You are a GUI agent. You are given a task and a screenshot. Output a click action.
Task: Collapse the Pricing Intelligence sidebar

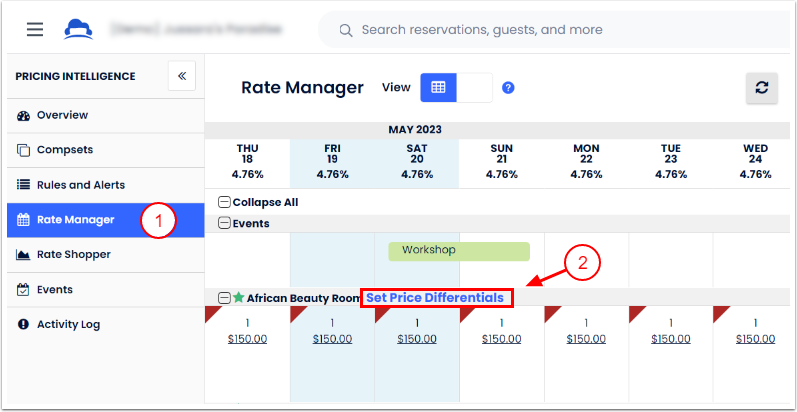pyautogui.click(x=182, y=76)
